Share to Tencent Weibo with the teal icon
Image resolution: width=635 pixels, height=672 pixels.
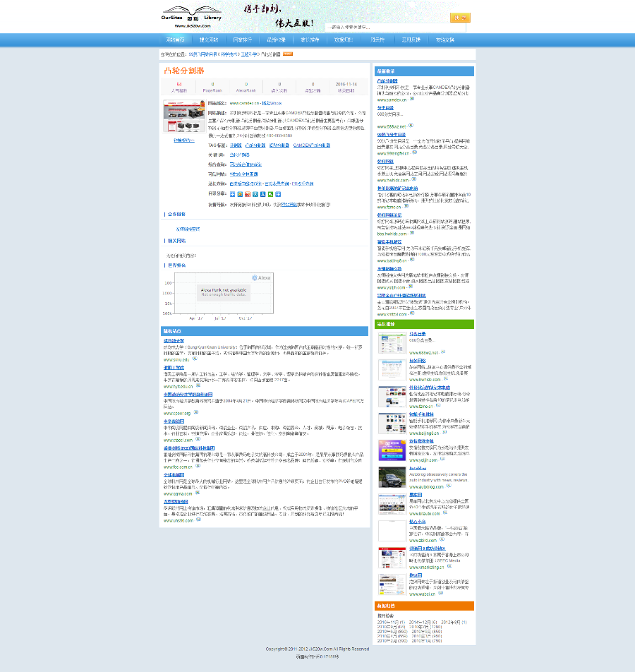point(255,194)
